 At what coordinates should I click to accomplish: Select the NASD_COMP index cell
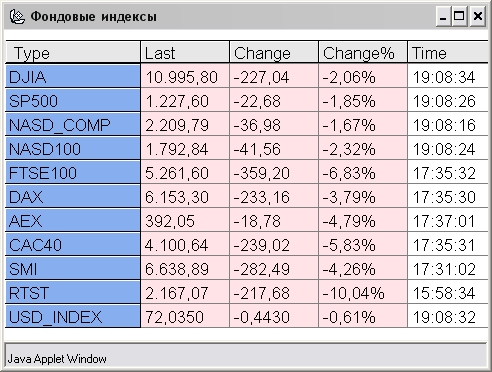coord(73,125)
